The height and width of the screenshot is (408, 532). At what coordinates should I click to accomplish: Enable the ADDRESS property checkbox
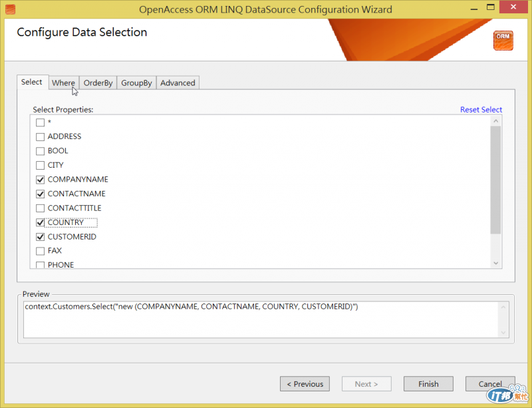[x=40, y=137]
